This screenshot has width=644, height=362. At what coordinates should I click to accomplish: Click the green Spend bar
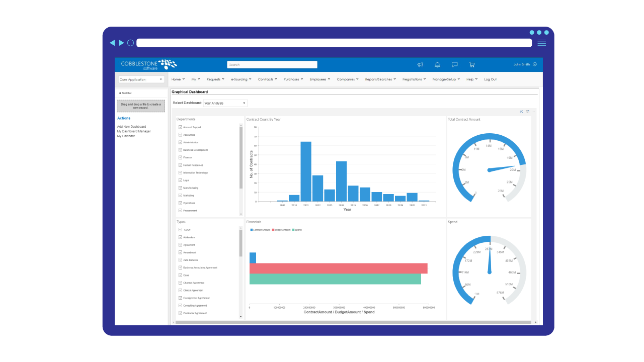(335, 279)
